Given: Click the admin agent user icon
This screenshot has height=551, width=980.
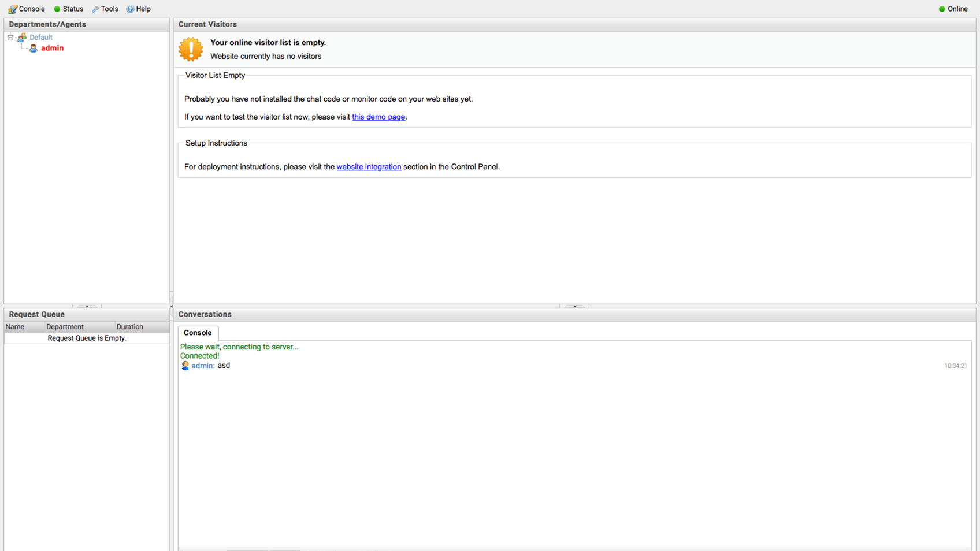Looking at the screenshot, I should (x=34, y=48).
